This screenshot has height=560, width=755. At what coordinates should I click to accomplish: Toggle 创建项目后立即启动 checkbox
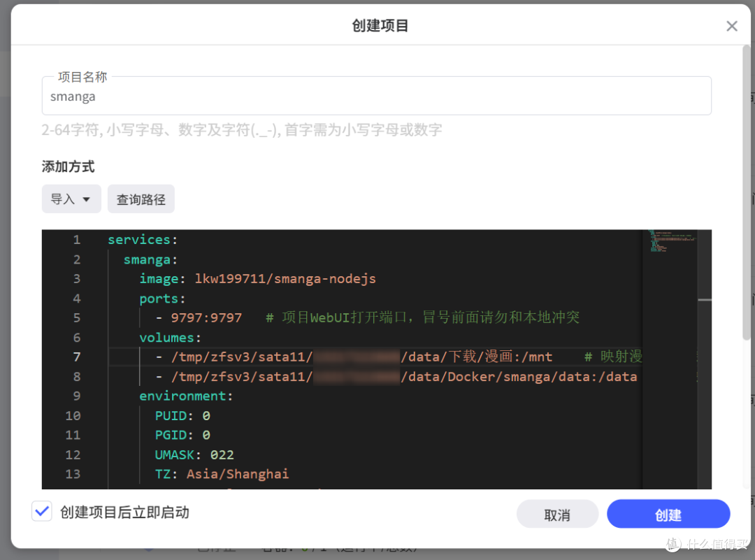(42, 511)
